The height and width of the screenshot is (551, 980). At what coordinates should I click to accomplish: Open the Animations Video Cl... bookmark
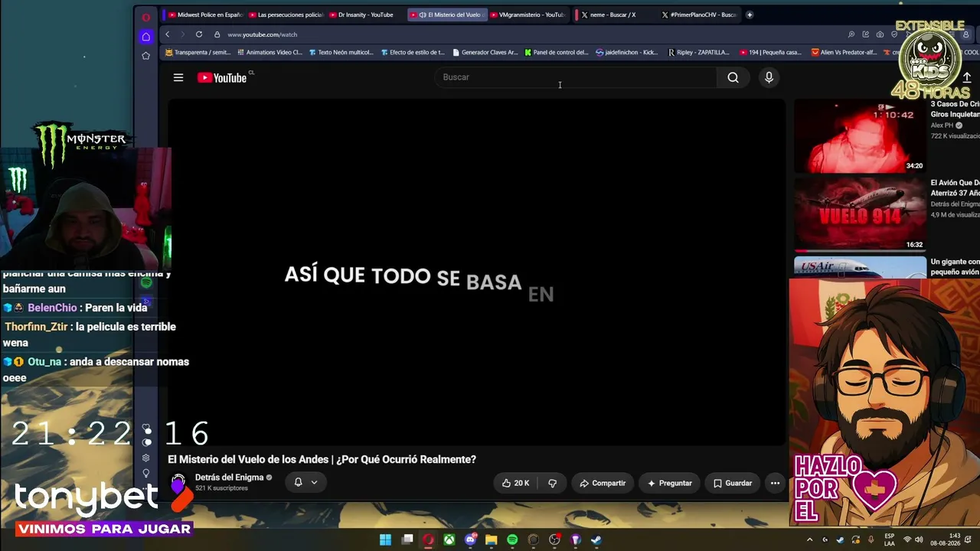pos(269,53)
